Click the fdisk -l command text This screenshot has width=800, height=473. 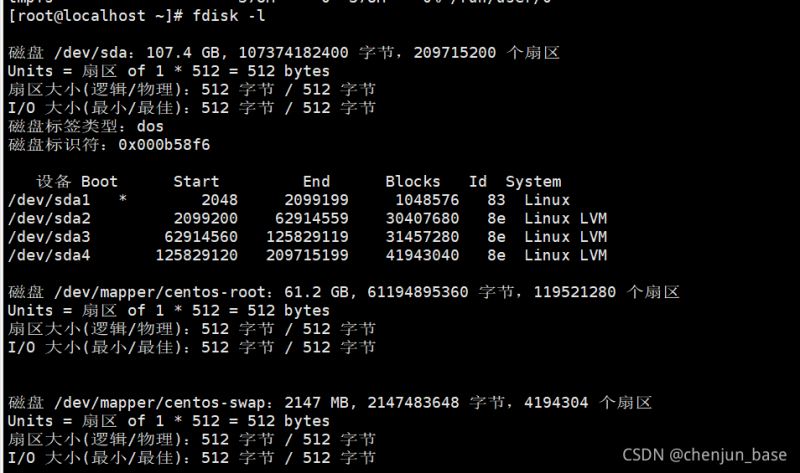229,15
